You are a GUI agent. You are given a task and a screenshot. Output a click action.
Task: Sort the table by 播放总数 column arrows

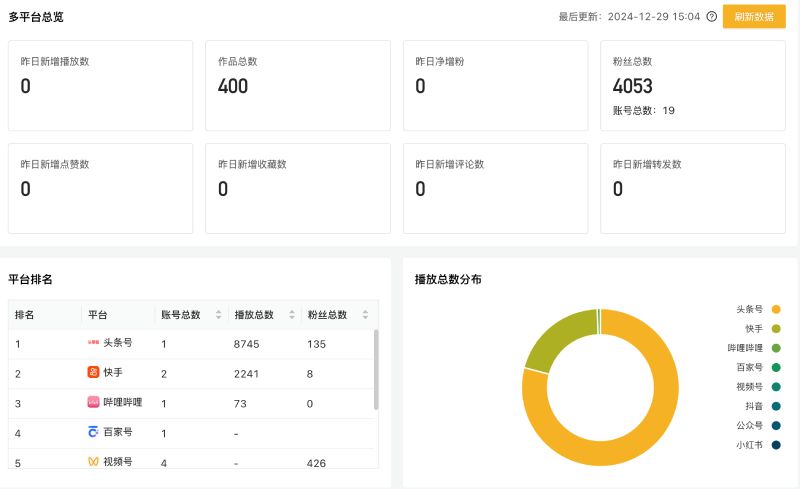click(292, 314)
